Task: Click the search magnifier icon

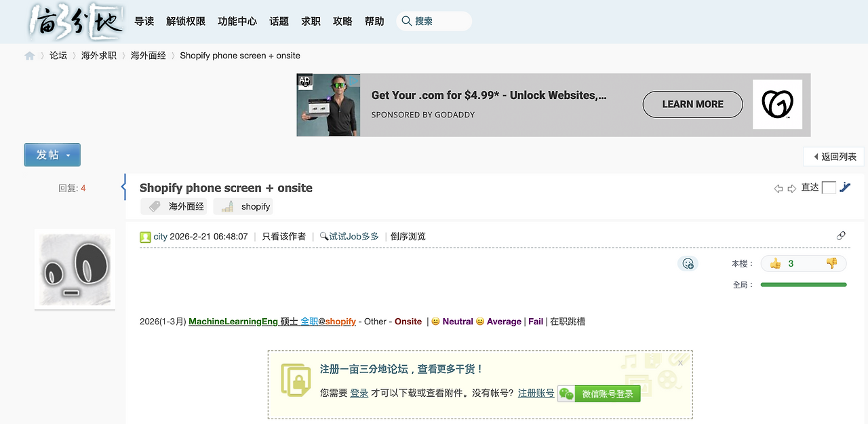Action: 406,21
